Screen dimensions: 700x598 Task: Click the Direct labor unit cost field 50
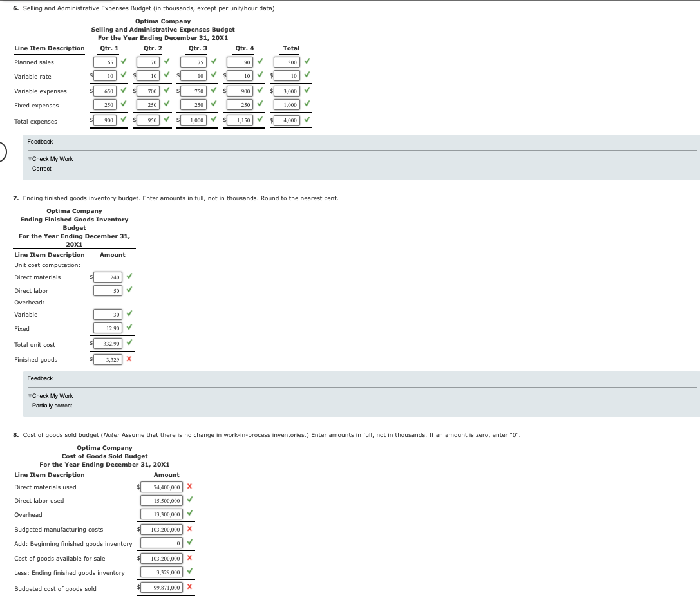tap(108, 290)
